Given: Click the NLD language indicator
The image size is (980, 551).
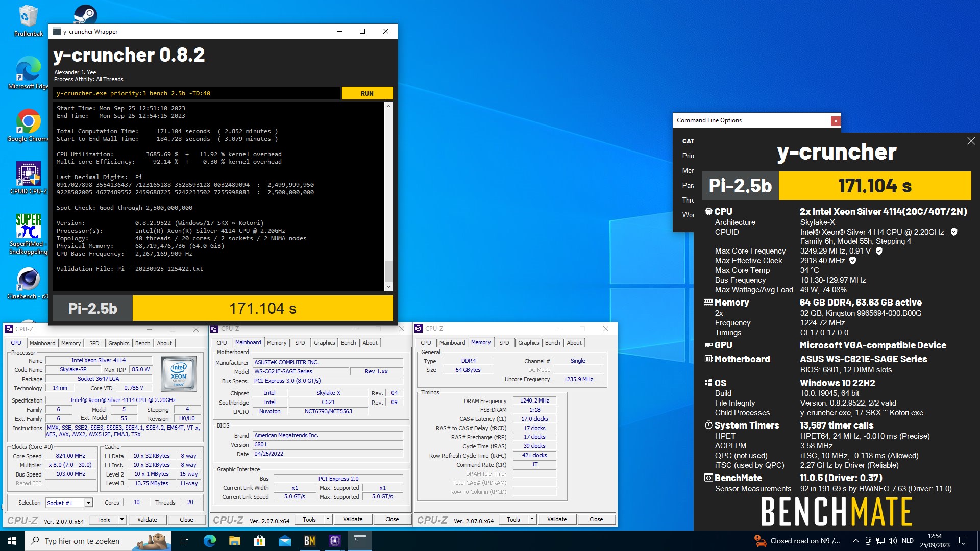Looking at the screenshot, I should [x=908, y=541].
